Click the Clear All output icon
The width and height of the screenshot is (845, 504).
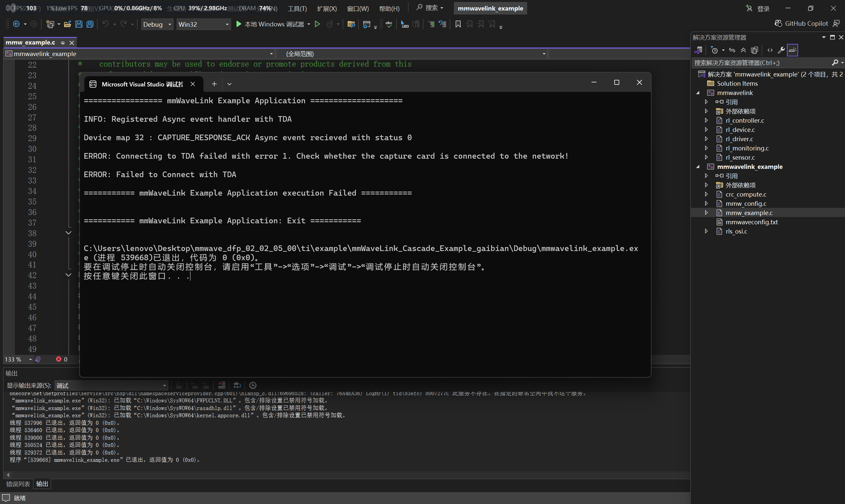click(x=221, y=385)
